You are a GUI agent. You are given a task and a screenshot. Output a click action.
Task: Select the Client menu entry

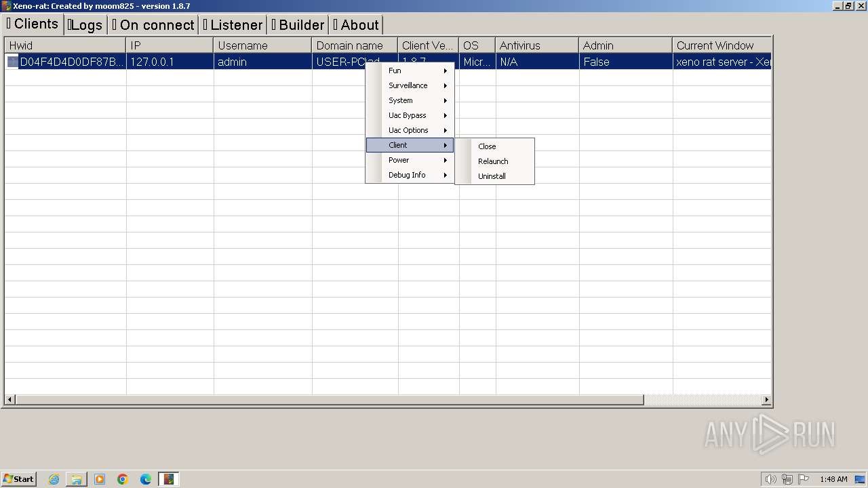pyautogui.click(x=410, y=145)
